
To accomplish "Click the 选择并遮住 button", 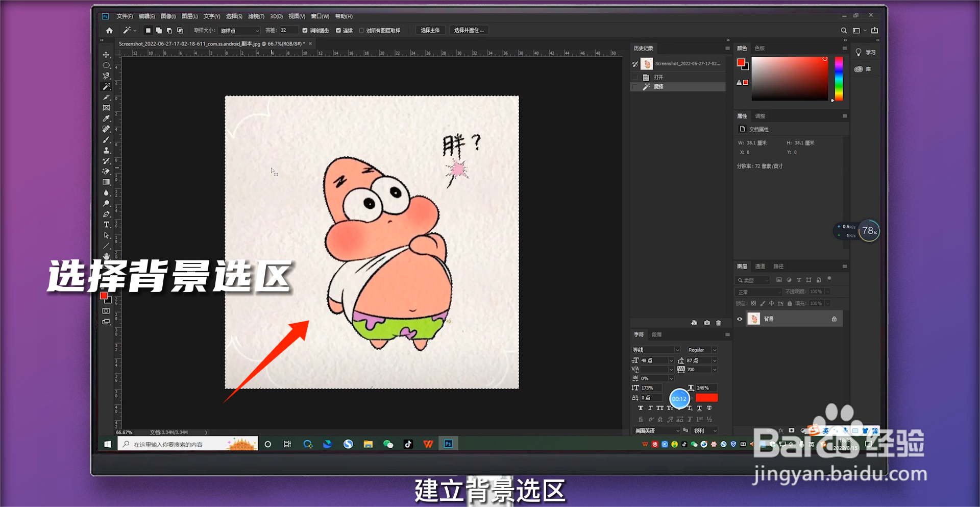I will [x=469, y=30].
